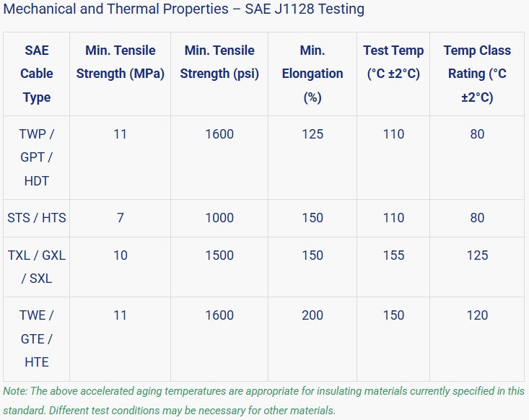Select the 125 percent elongation value
The image size is (529, 420).
pyautogui.click(x=312, y=134)
